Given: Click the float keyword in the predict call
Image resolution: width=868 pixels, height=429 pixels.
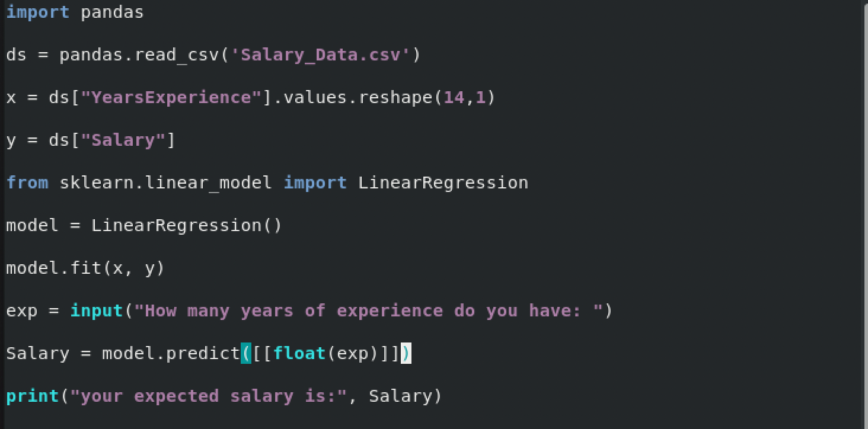Looking at the screenshot, I should tap(299, 354).
